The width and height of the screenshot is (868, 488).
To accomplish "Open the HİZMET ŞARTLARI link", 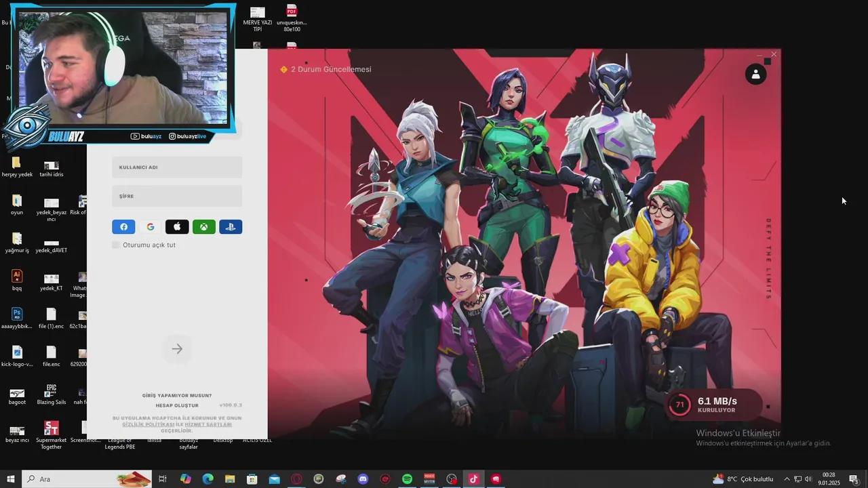I will [x=208, y=424].
